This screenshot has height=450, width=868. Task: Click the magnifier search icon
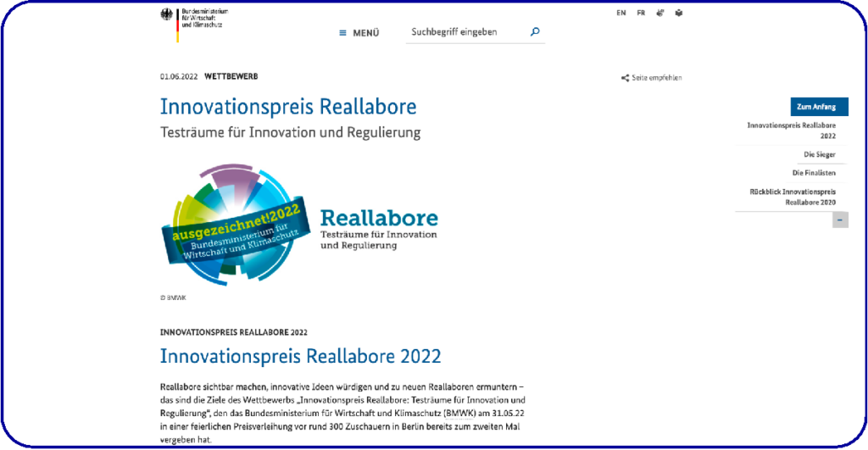tap(534, 32)
